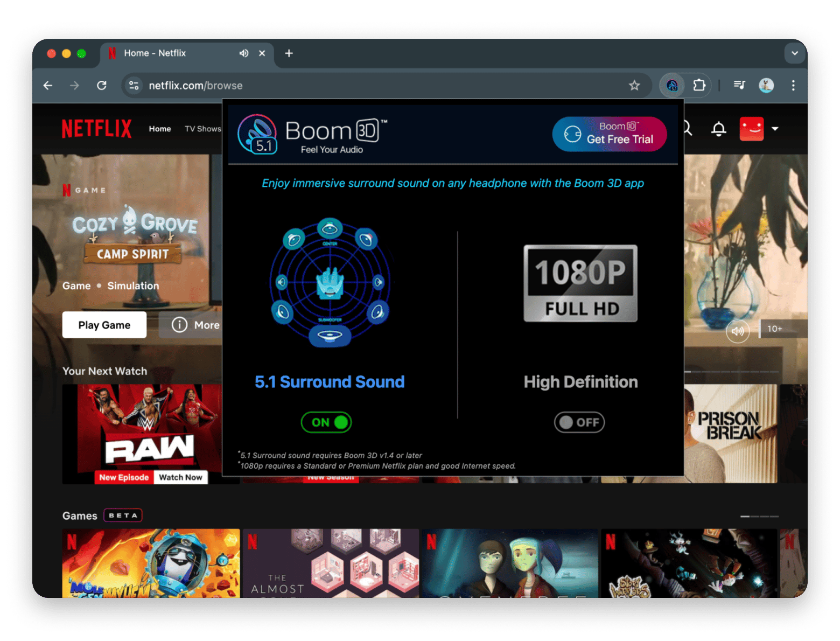This screenshot has height=641, width=840.
Task: Turn off 5.1 Surround Sound toggle
Action: (x=326, y=422)
